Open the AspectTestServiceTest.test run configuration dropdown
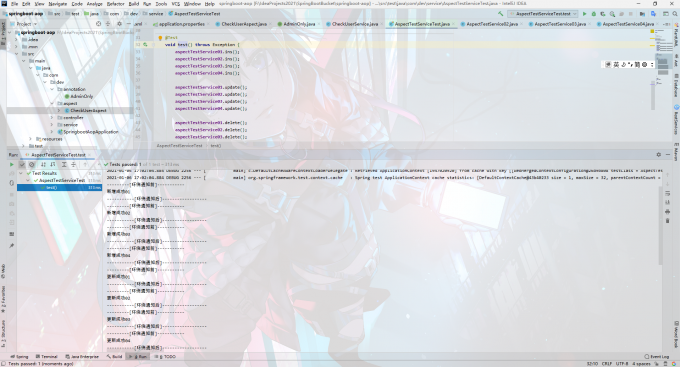This screenshot has height=367, width=680. pos(543,14)
